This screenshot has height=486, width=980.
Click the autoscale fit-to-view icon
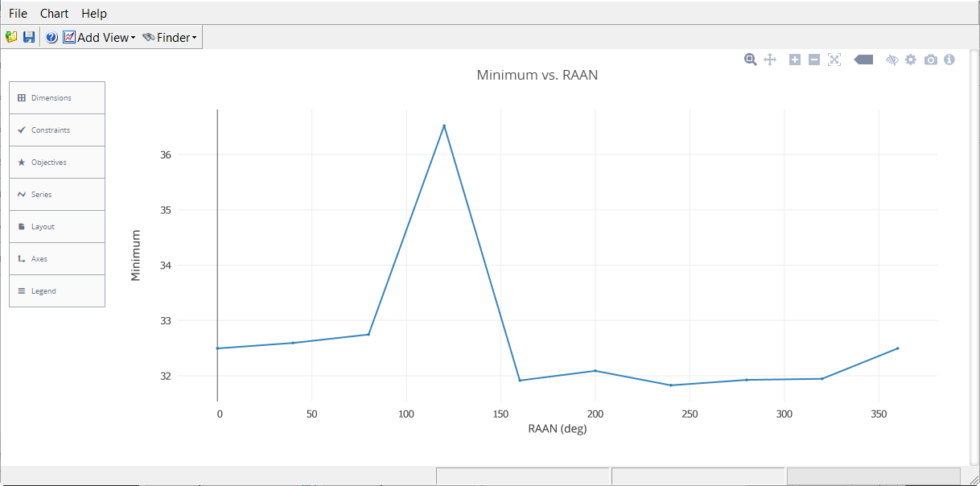tap(834, 60)
